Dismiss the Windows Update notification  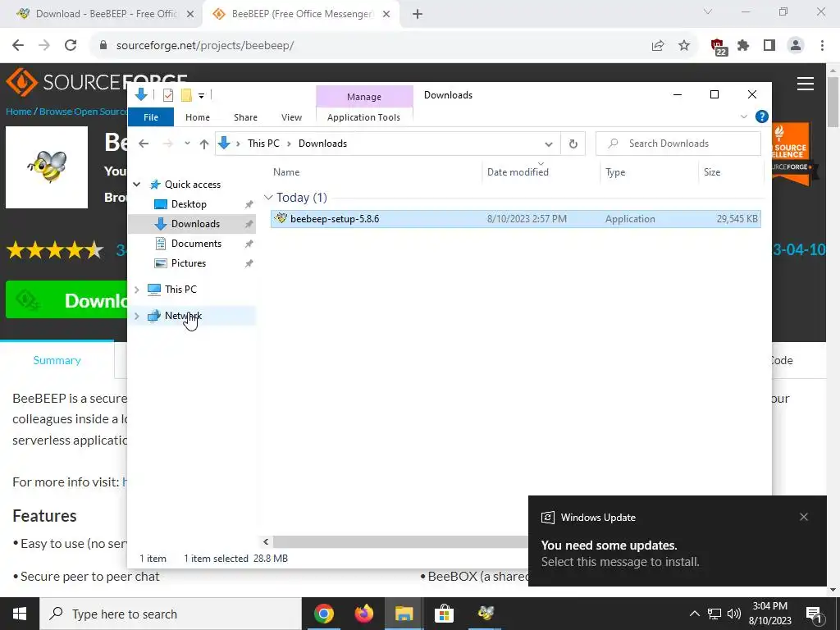coord(804,517)
